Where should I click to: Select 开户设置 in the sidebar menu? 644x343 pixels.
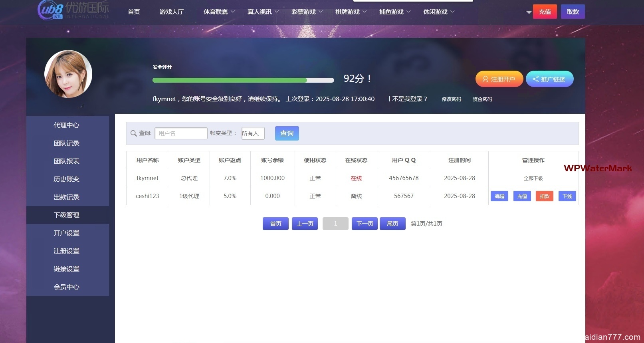pyautogui.click(x=67, y=233)
